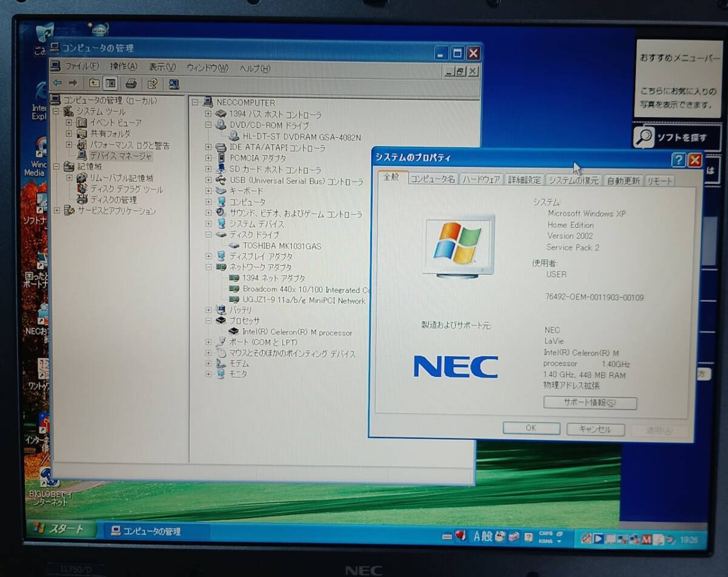Image resolution: width=728 pixels, height=577 pixels.
Task: Click the モデム category icon
Action: [221, 363]
